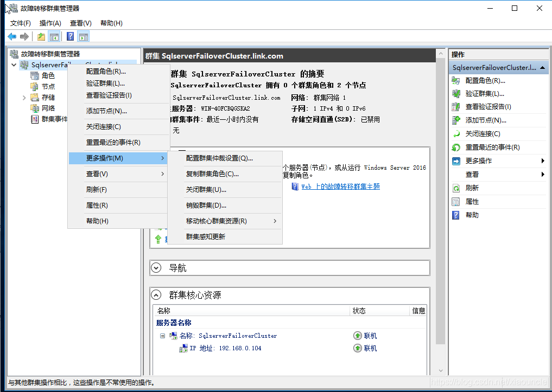Open the 操作(A) menu in the menu bar
552x392 pixels.
coord(50,23)
